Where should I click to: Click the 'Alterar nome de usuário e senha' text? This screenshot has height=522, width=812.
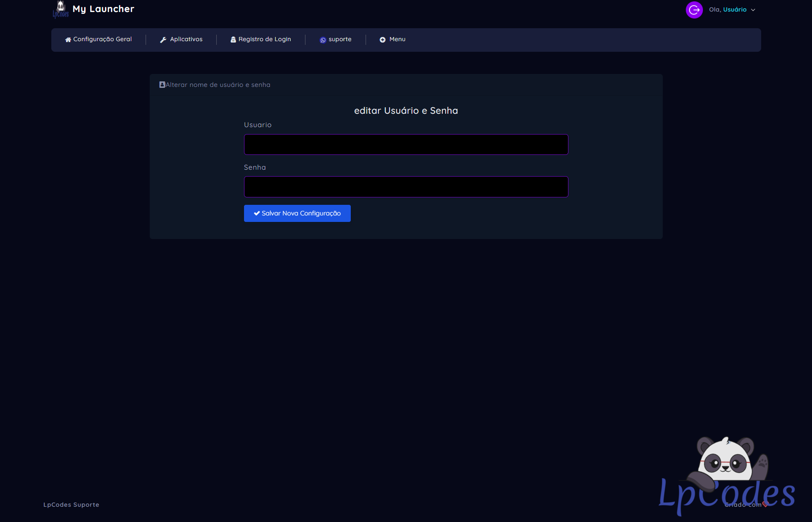click(218, 85)
